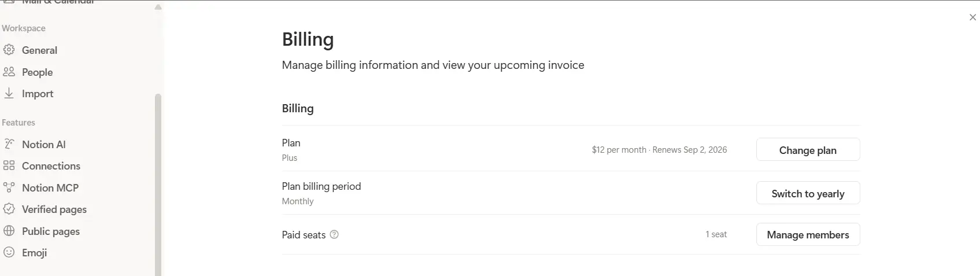This screenshot has width=980, height=276.
Task: Click the sidebar vertical scrollbar
Action: [158, 185]
